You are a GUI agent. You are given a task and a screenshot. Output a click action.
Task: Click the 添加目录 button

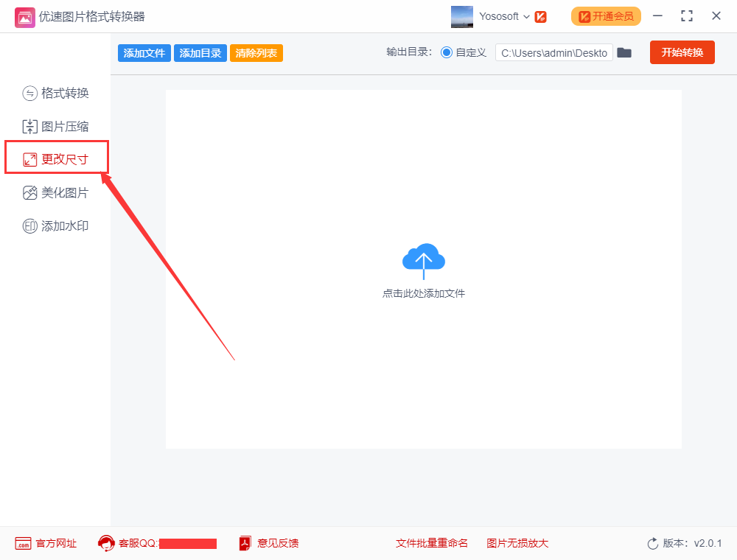[200, 53]
